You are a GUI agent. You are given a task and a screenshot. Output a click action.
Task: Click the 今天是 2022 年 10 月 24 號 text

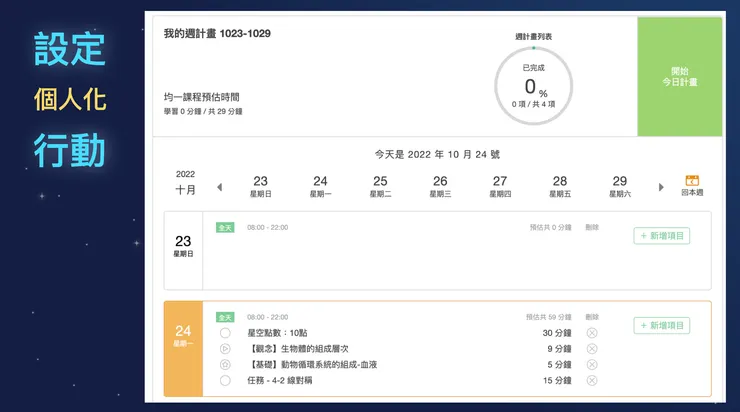pos(437,154)
